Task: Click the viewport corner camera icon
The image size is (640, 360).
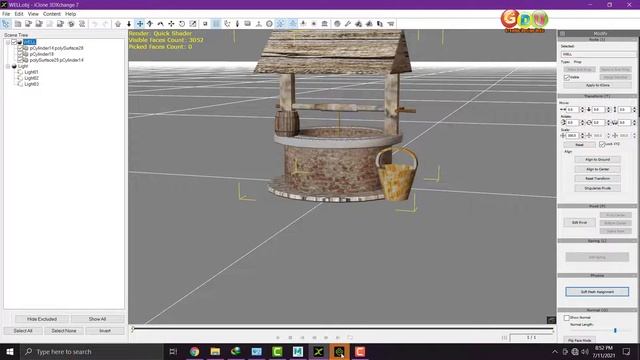Action: (551, 320)
